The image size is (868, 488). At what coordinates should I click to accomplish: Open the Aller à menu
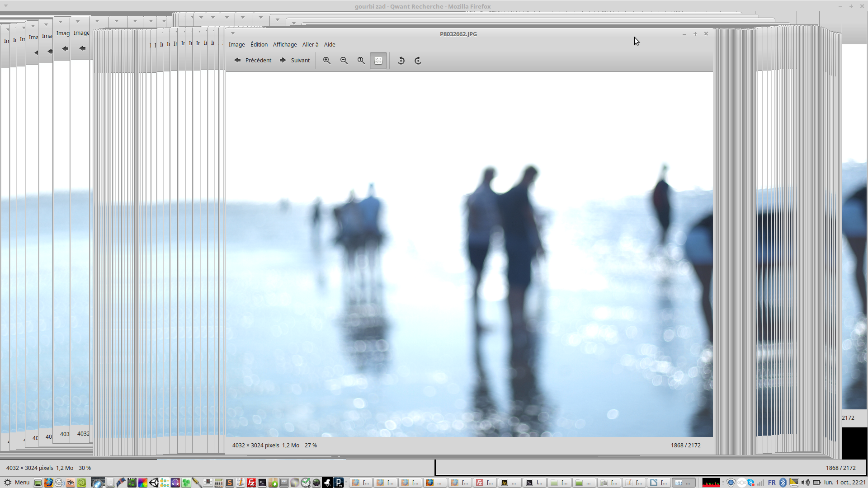310,44
